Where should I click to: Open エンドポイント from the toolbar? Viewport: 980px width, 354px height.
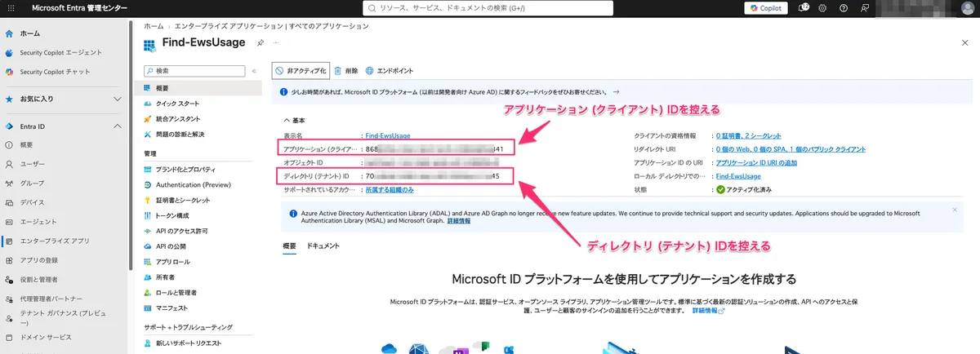pyautogui.click(x=389, y=71)
